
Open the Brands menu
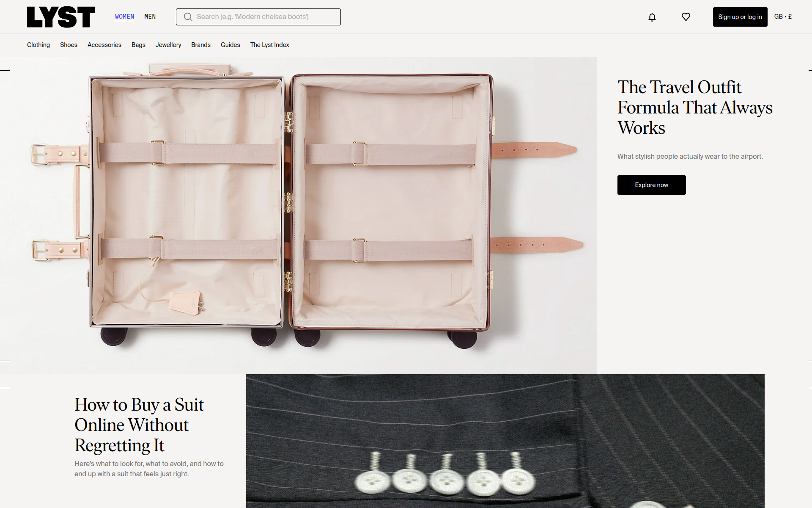(201, 45)
